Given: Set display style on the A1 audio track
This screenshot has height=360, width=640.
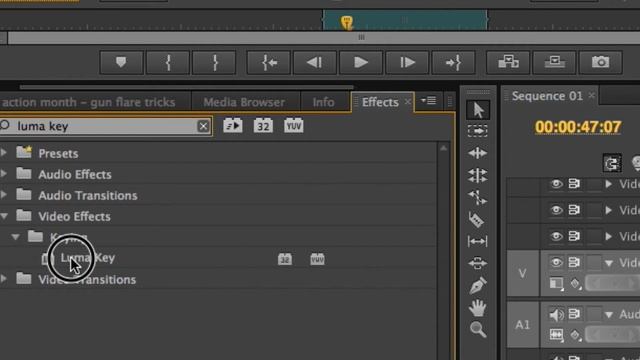Looking at the screenshot, I should [x=556, y=335].
